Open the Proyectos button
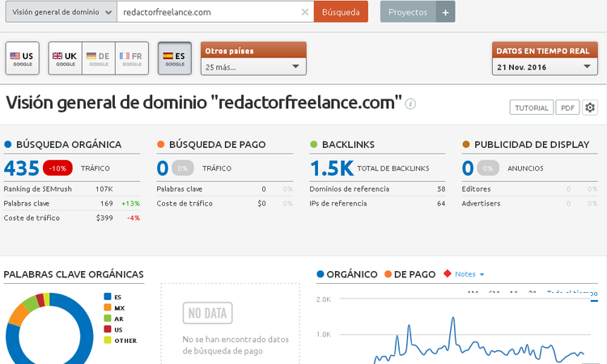The image size is (607, 364). tap(408, 12)
